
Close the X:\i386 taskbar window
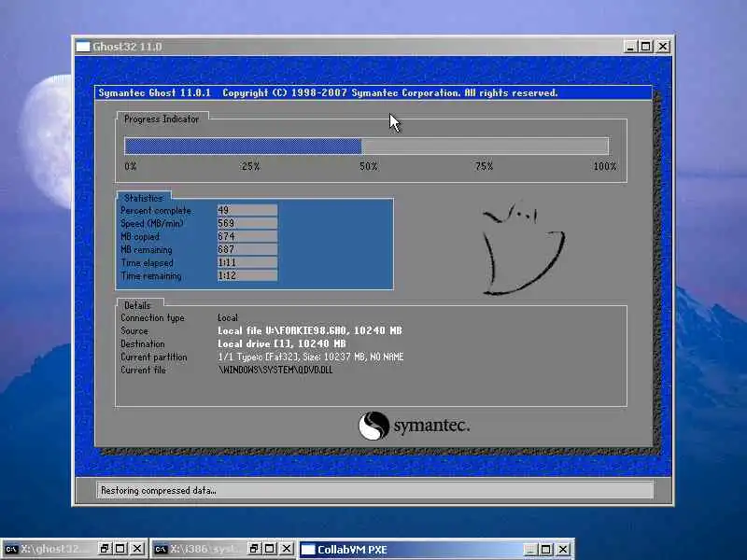pyautogui.click(x=287, y=549)
